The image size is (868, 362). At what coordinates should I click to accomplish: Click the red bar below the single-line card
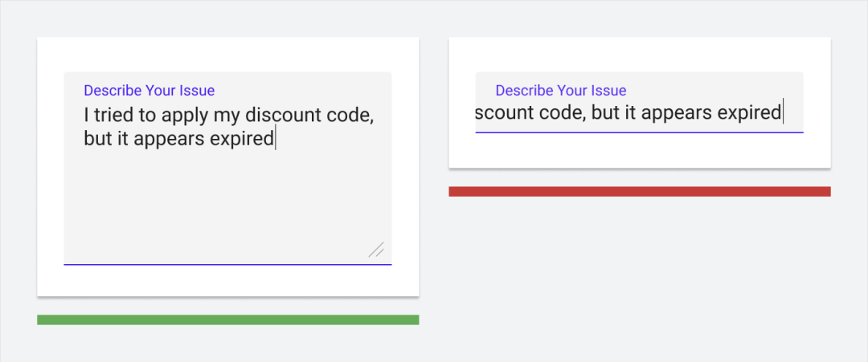639,191
